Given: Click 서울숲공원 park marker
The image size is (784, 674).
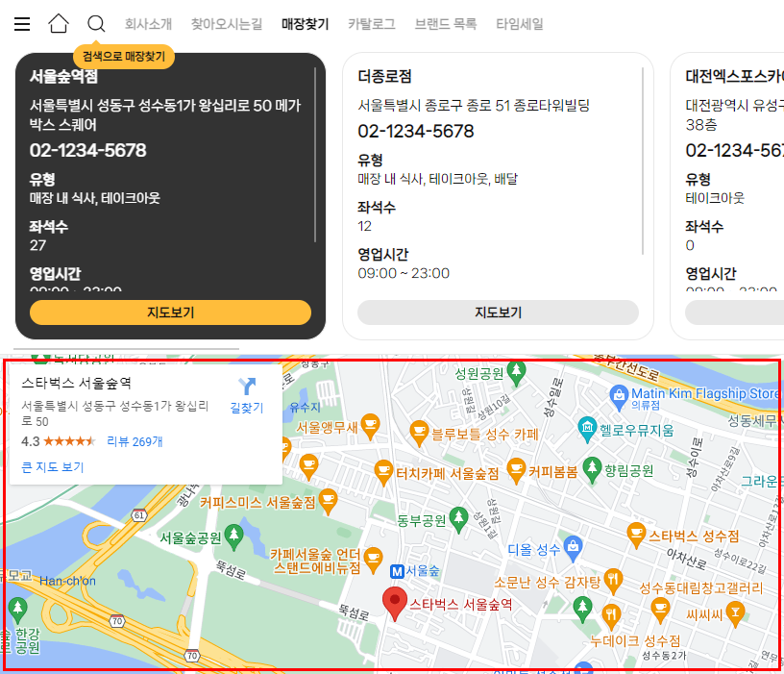Looking at the screenshot, I should click(x=233, y=537).
